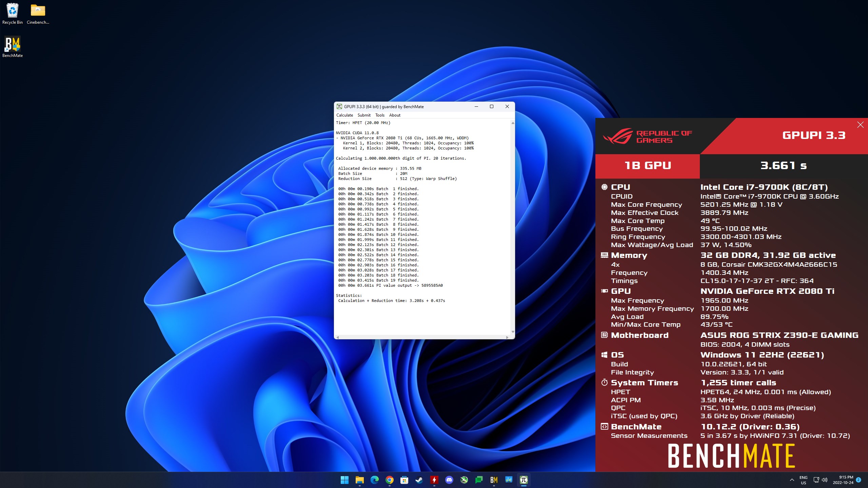The height and width of the screenshot is (488, 868).
Task: Click the Motherboard section icon
Action: [x=604, y=335]
